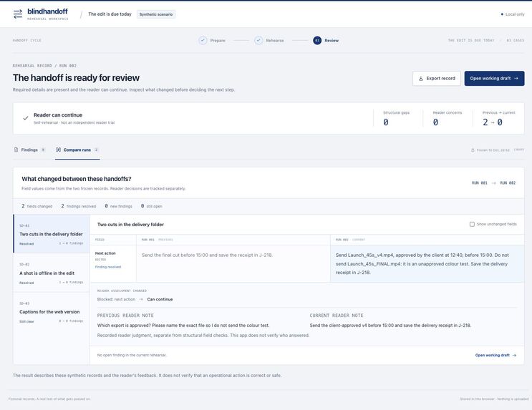532x410 pixels.
Task: Click the Next action field cell
Action: (113, 263)
